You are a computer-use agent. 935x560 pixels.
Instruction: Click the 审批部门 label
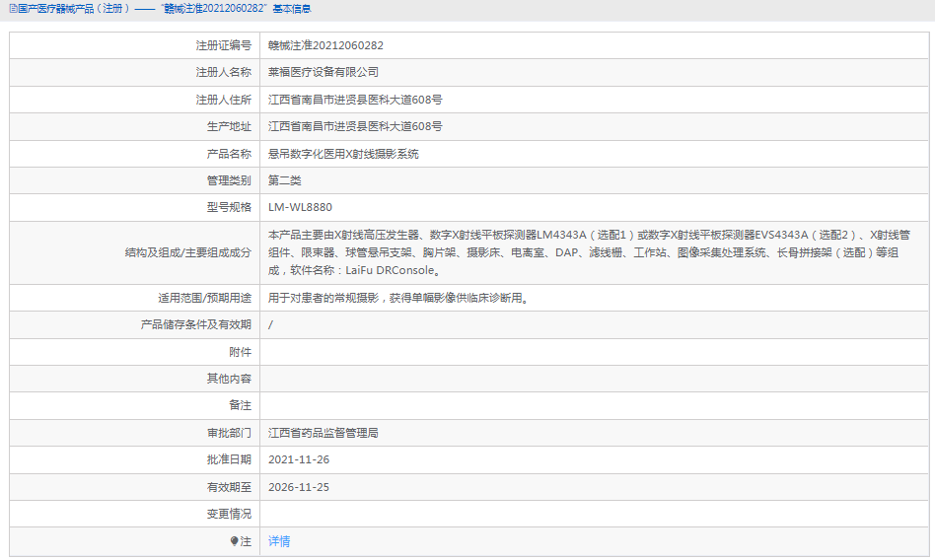pos(229,433)
